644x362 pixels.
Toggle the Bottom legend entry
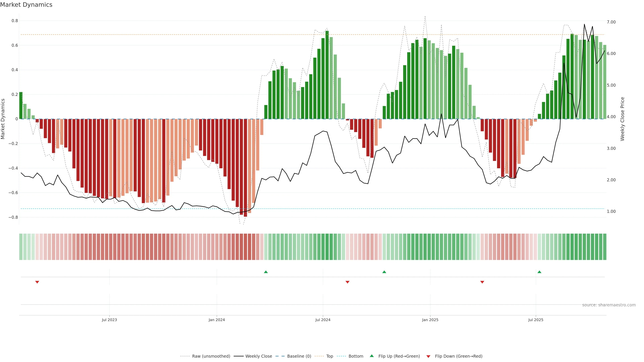[x=356, y=356]
